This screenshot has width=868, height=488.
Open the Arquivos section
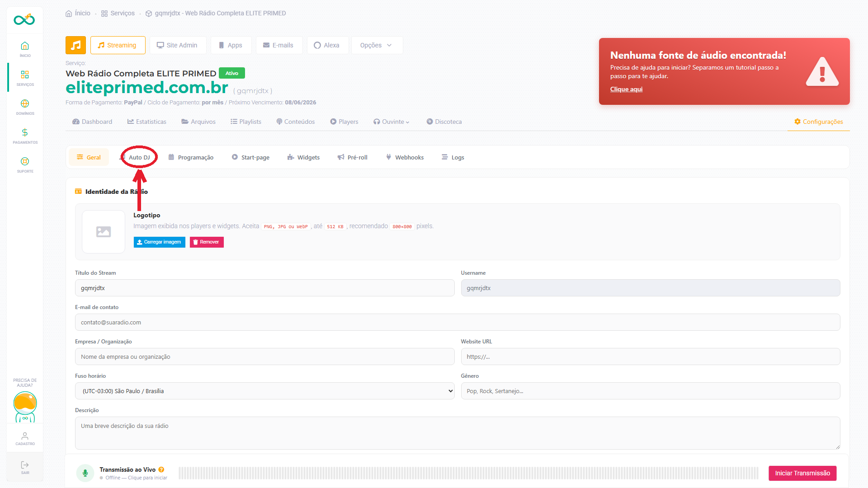tap(198, 122)
